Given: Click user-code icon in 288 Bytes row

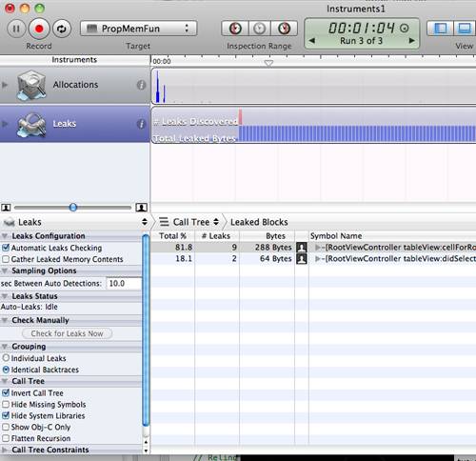Looking at the screenshot, I should (302, 248).
